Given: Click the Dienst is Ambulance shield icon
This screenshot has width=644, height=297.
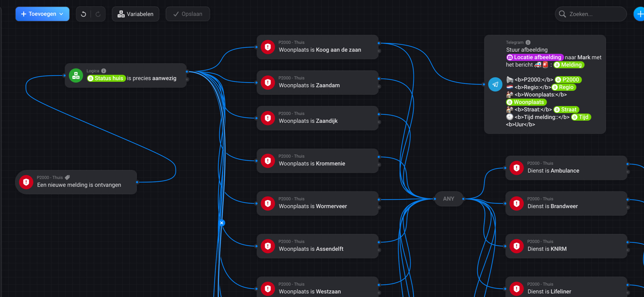Looking at the screenshot, I should (x=517, y=168).
